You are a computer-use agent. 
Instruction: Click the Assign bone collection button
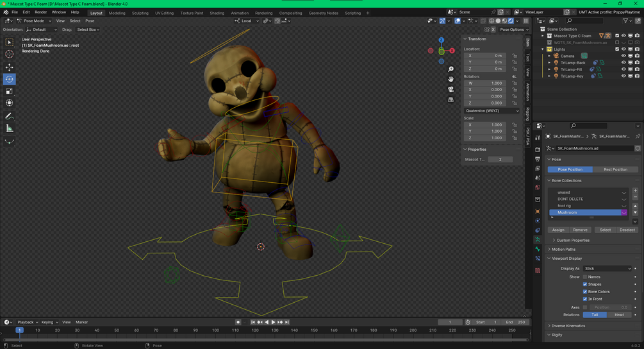click(x=558, y=230)
